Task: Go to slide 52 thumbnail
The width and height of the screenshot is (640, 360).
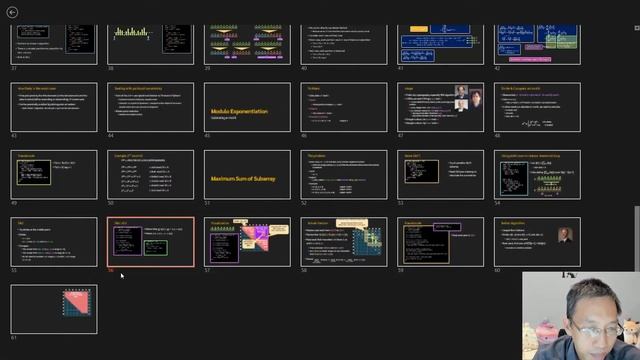Action: [x=344, y=175]
